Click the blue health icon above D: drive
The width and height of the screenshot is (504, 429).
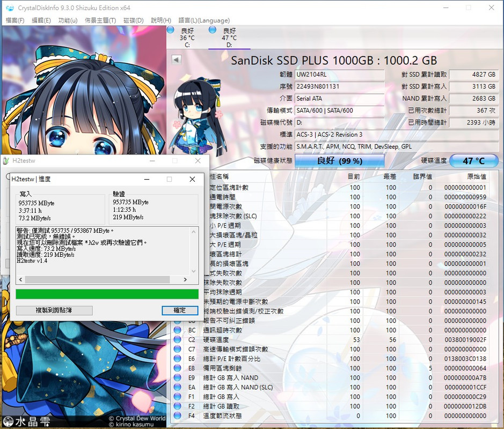point(212,30)
